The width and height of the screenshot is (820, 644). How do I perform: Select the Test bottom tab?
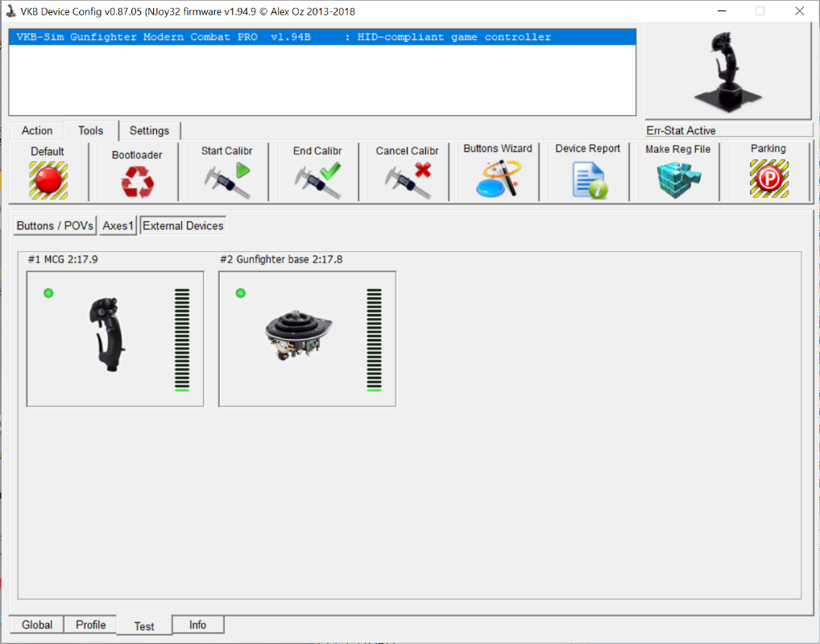point(144,625)
